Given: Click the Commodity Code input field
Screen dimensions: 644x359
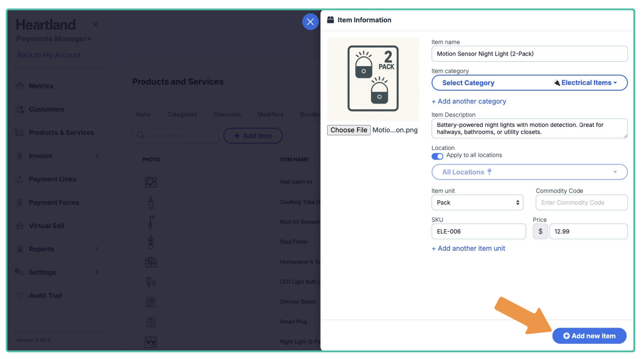Looking at the screenshot, I should click(581, 202).
